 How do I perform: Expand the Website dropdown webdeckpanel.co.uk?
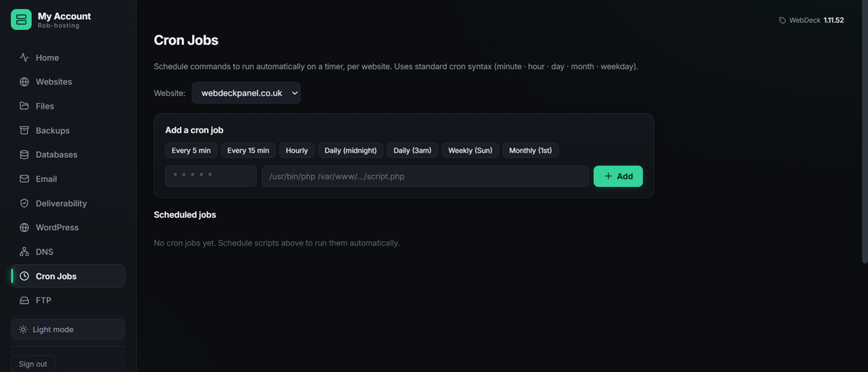(246, 93)
